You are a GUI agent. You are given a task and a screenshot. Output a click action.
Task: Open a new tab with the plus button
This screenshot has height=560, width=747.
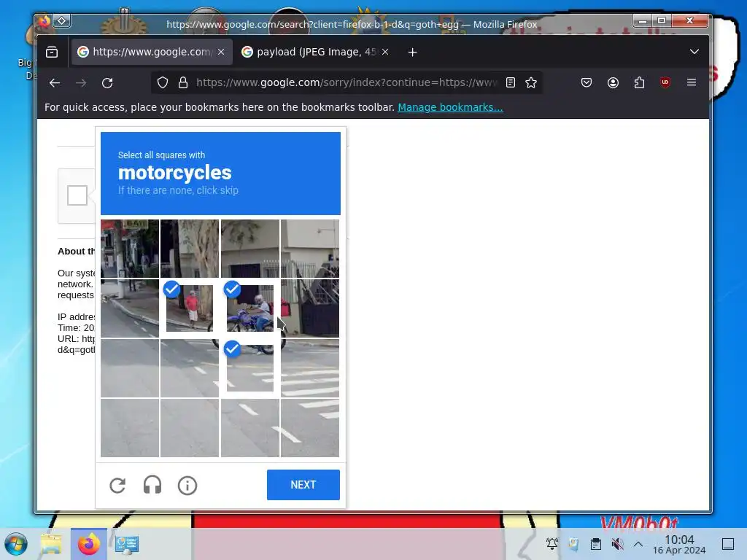413,52
